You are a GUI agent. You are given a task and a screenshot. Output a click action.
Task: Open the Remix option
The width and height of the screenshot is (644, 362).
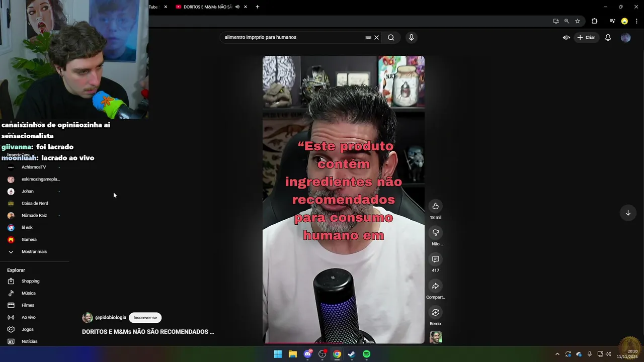[436, 313]
